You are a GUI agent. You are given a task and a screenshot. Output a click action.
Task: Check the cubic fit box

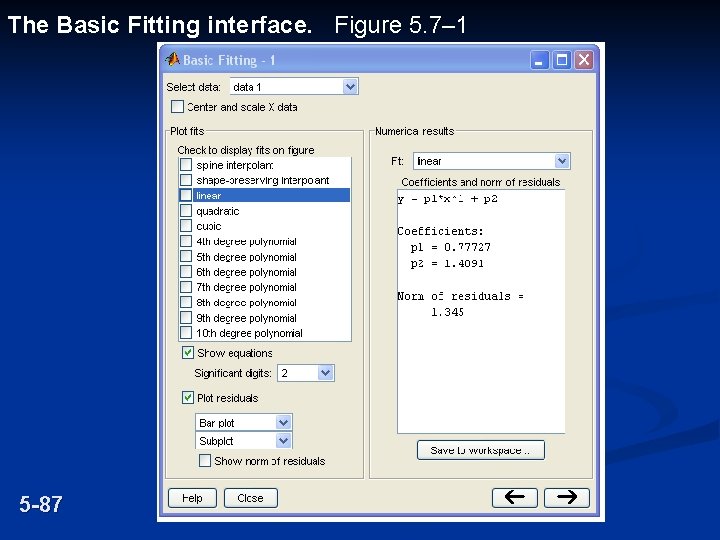tap(186, 226)
